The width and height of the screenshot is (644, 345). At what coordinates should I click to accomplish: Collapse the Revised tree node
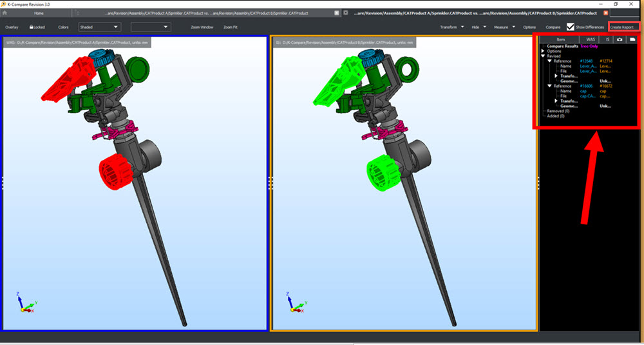[542, 56]
